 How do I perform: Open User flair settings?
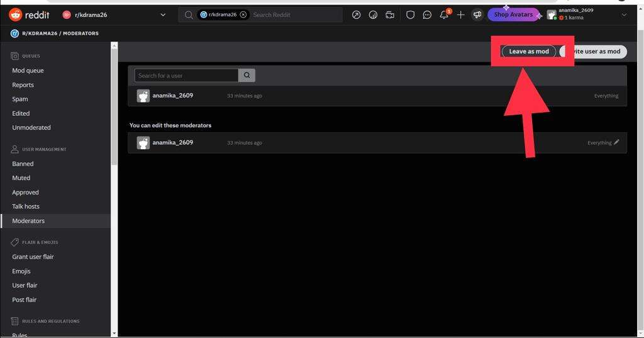[x=25, y=285]
